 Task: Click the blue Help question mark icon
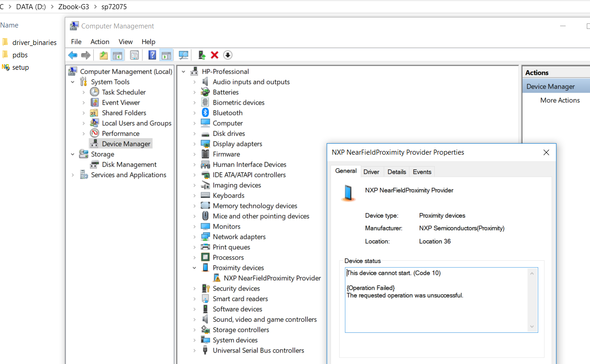(x=152, y=55)
